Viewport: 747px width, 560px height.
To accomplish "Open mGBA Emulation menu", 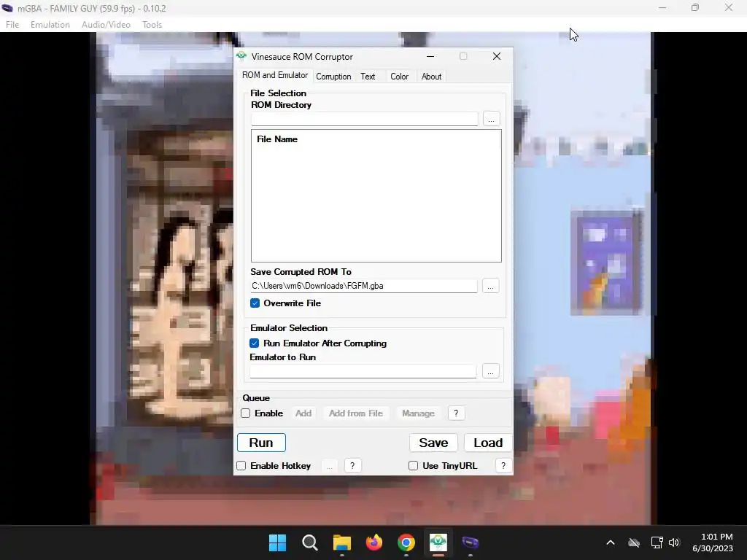I will point(50,25).
